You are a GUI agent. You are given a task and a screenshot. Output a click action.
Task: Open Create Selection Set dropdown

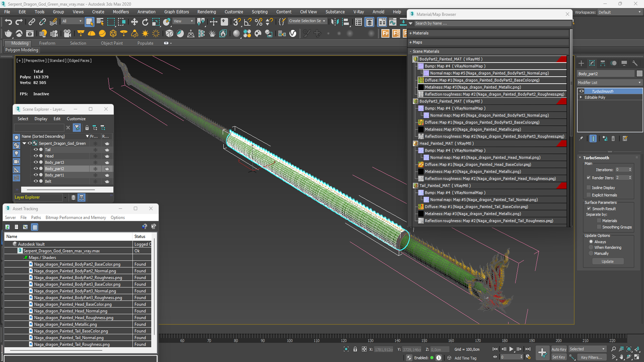[307, 21]
